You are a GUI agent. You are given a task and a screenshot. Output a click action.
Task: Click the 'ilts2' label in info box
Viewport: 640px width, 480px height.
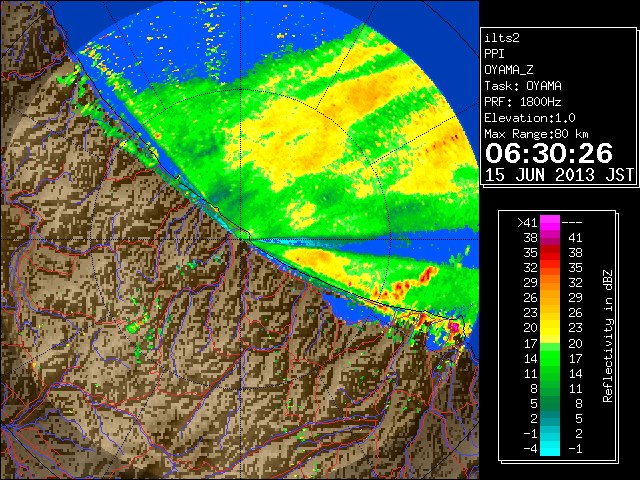502,38
